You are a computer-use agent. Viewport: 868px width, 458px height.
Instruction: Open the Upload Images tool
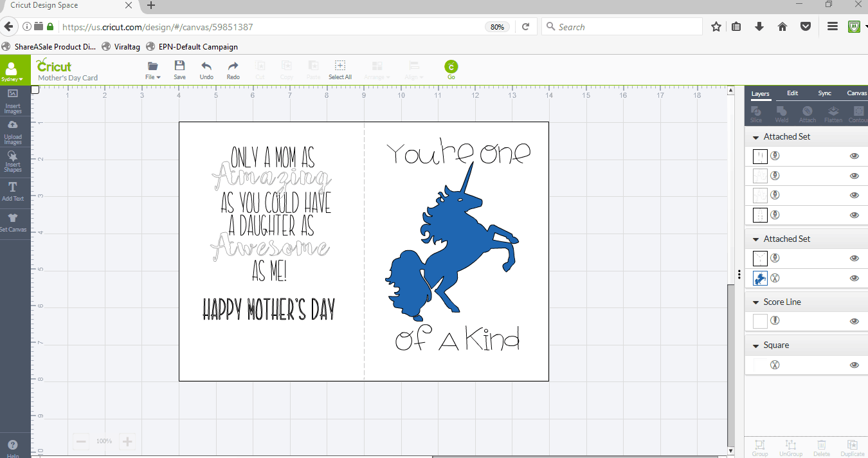coord(13,132)
